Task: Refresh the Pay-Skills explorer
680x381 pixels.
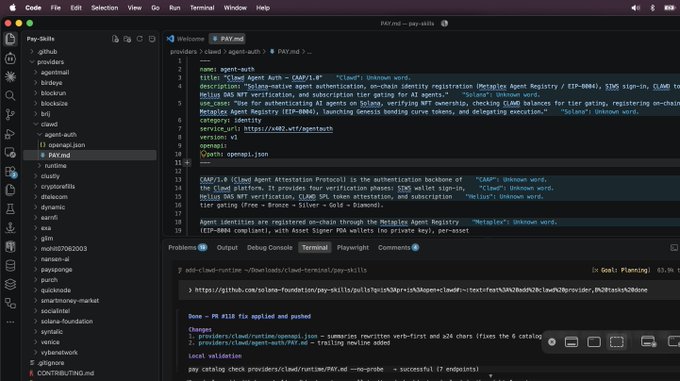Action: [140, 39]
